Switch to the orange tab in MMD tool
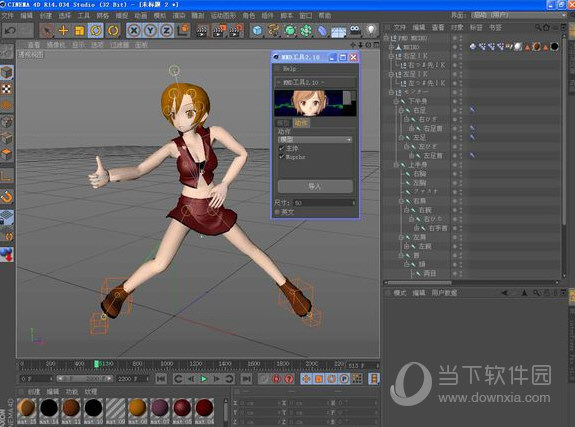The width and height of the screenshot is (575, 427). [x=301, y=123]
